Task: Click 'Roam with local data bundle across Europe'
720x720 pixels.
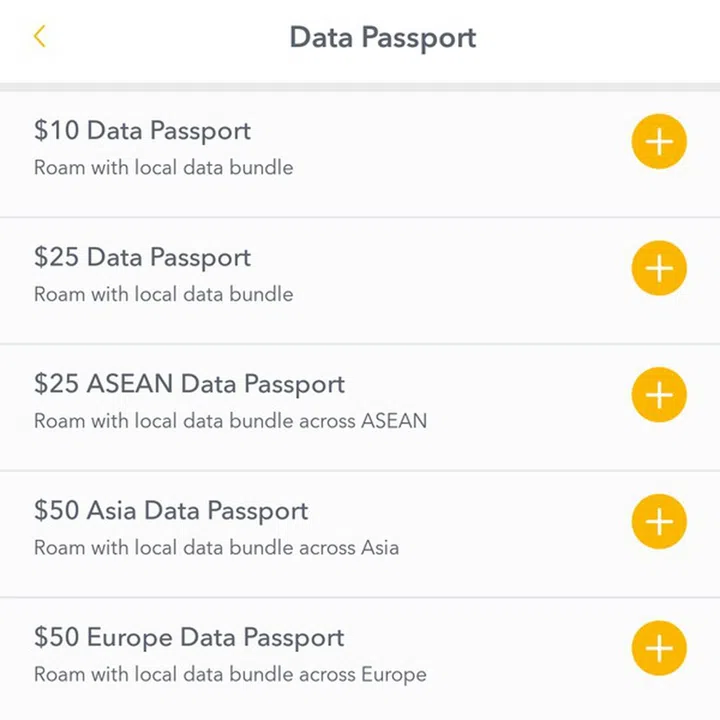Action: pos(230,675)
